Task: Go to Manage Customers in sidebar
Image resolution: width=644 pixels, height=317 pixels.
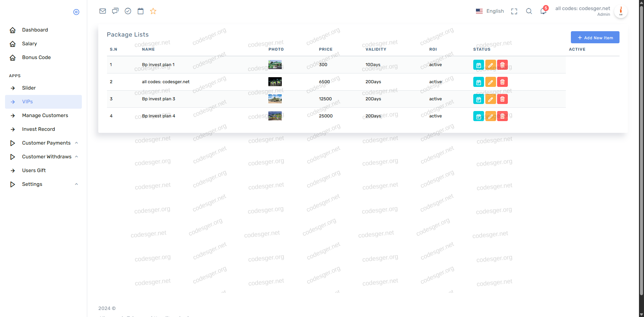Action: point(45,115)
